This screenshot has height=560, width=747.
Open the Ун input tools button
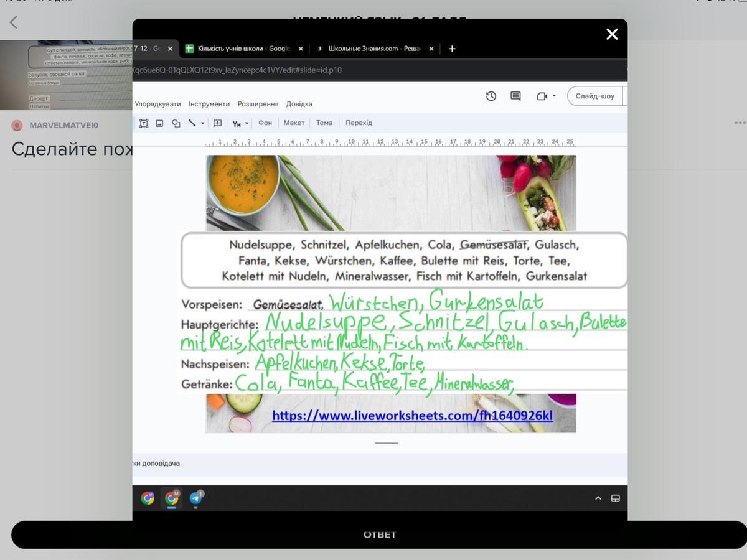237,123
